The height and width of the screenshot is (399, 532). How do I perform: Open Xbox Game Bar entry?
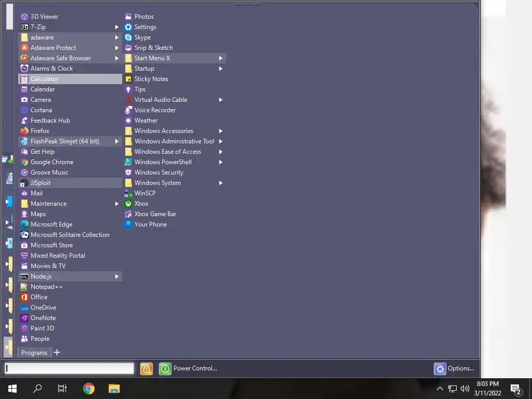(175, 214)
